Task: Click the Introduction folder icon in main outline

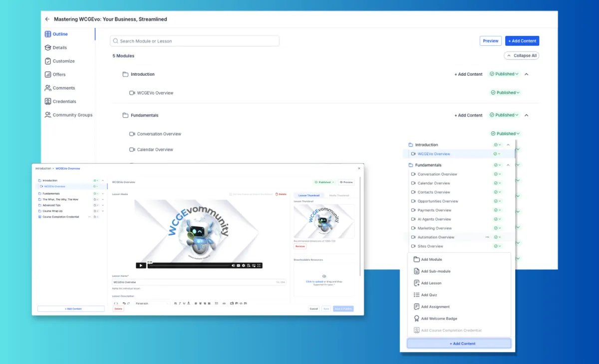Action: click(125, 74)
